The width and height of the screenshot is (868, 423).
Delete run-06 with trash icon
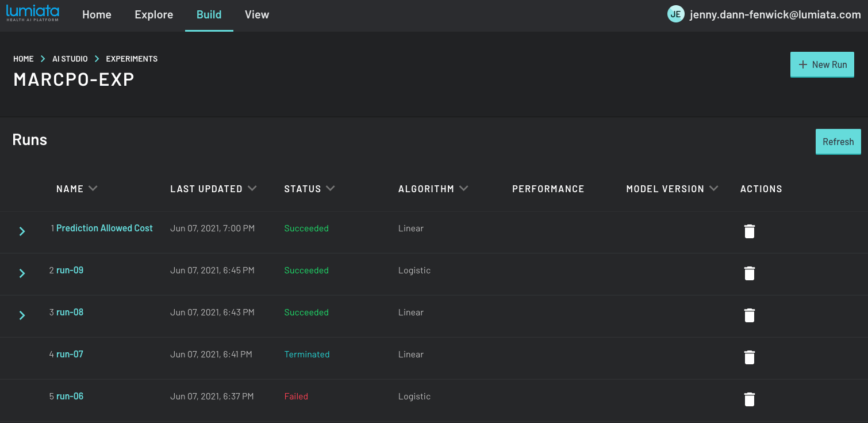pos(749,399)
